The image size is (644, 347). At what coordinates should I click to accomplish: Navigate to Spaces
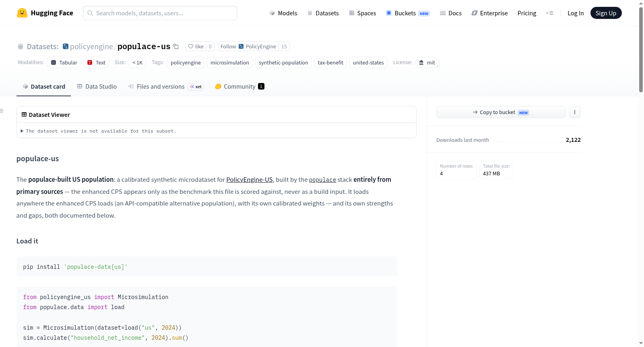coord(362,13)
